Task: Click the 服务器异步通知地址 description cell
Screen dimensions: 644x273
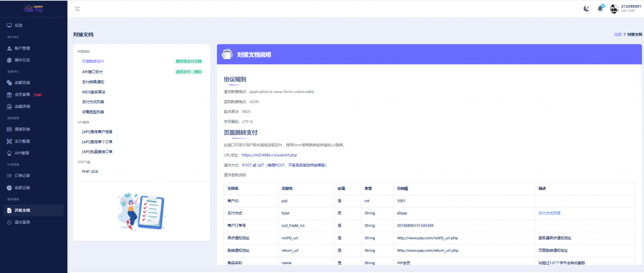Action: 585,238
